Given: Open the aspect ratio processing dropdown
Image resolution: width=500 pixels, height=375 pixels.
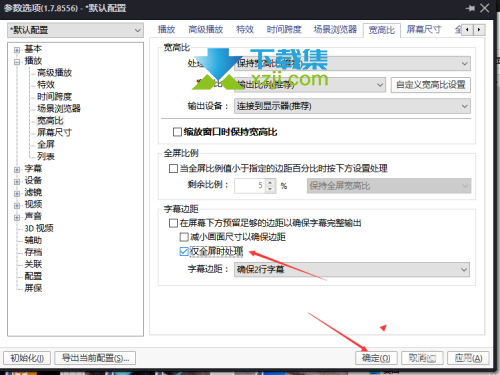Looking at the screenshot, I should pos(352,63).
